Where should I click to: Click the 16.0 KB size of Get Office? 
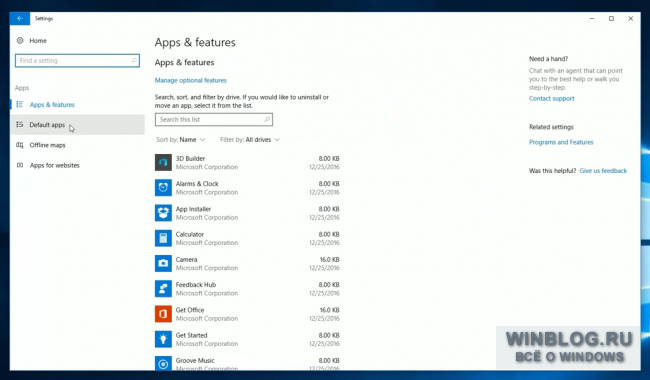[x=330, y=310]
